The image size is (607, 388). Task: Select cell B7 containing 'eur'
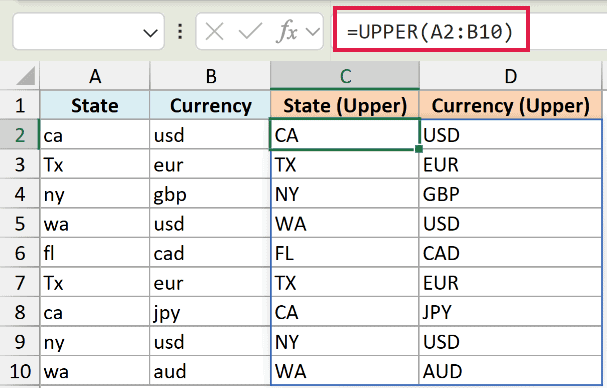click(x=210, y=282)
